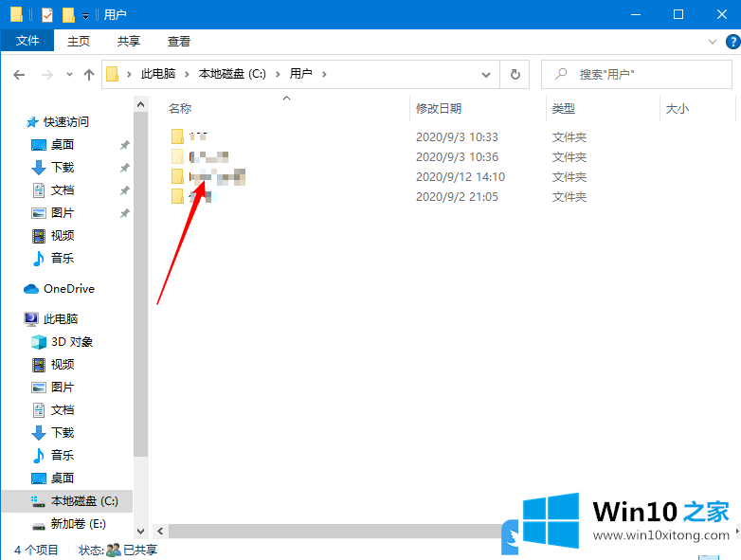Switch to the 主页 ribbon tab
This screenshot has height=560, width=741.
[79, 41]
